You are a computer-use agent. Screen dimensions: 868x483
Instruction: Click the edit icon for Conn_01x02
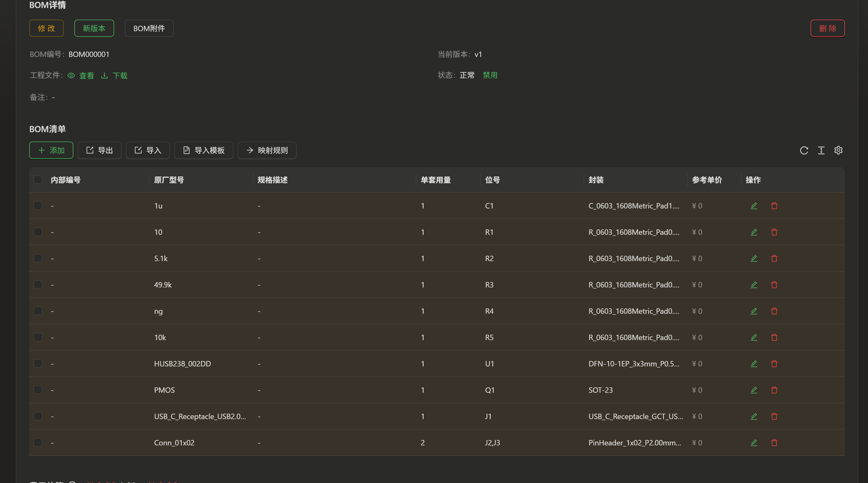pos(754,442)
